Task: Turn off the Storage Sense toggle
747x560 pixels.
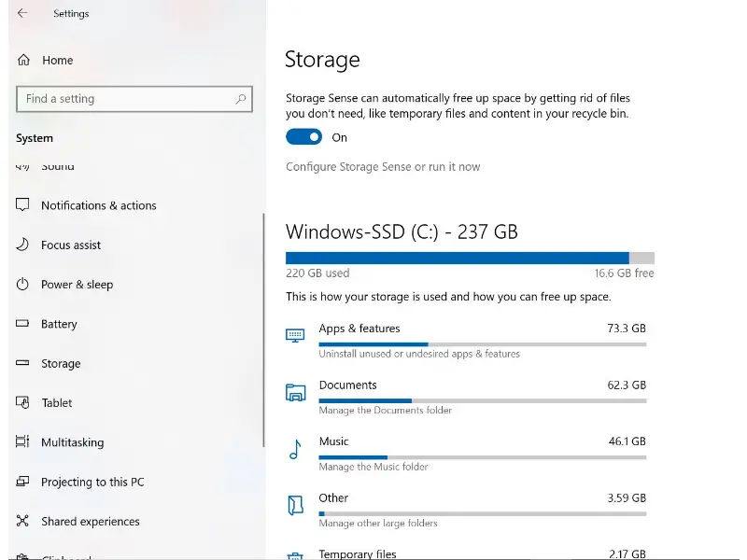Action: click(x=304, y=137)
